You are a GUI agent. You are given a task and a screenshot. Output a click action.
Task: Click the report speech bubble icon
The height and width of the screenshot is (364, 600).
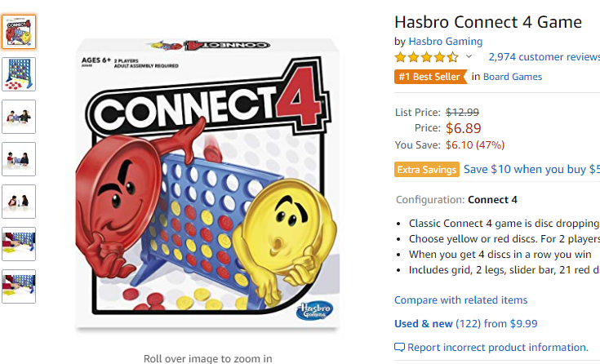coord(399,348)
